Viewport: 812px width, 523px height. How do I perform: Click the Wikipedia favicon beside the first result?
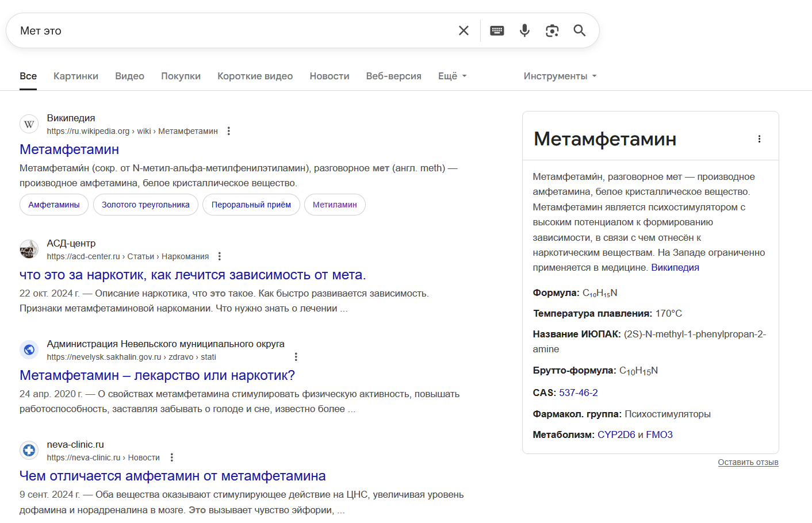29,124
